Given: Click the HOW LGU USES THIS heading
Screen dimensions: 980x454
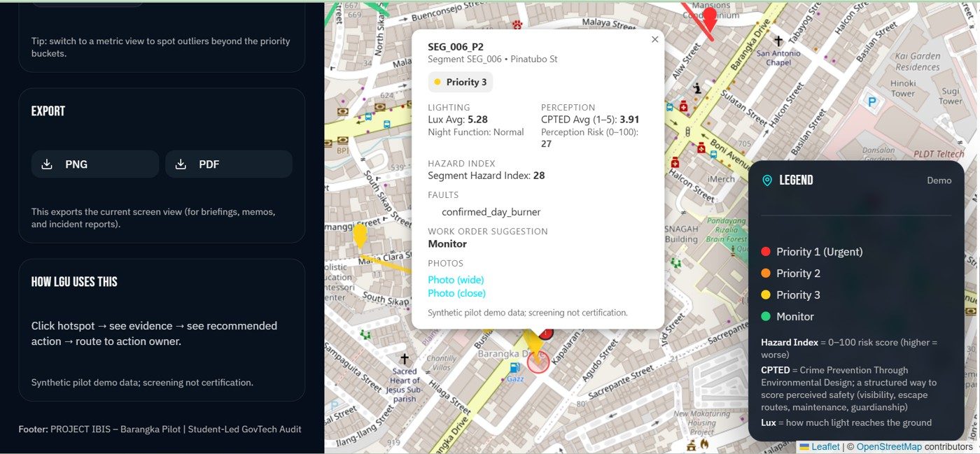Looking at the screenshot, I should [x=74, y=282].
